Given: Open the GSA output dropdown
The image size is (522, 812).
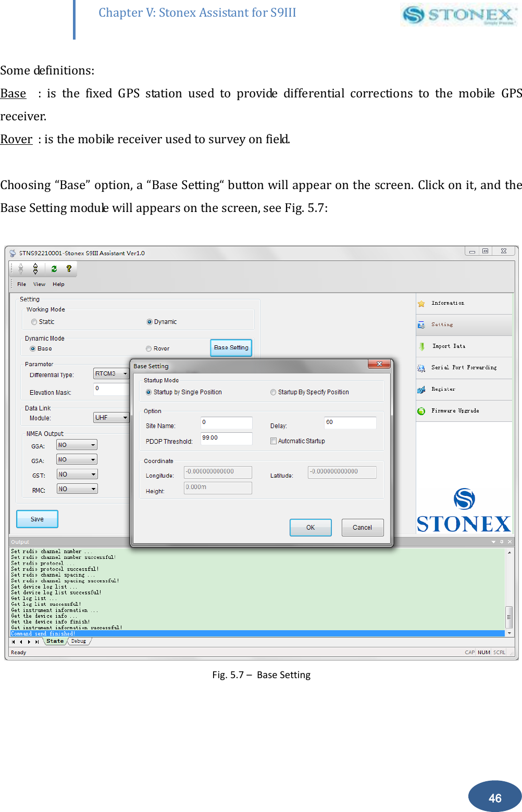Looking at the screenshot, I should [x=77, y=459].
